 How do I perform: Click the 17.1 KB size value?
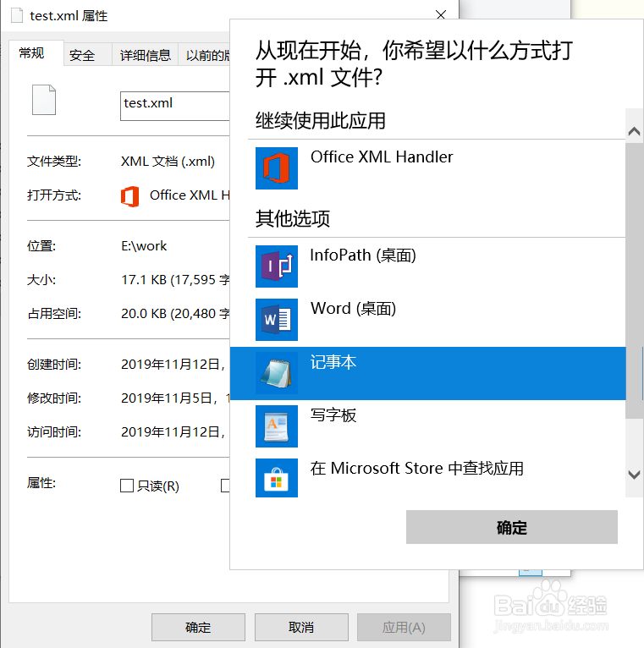175,280
